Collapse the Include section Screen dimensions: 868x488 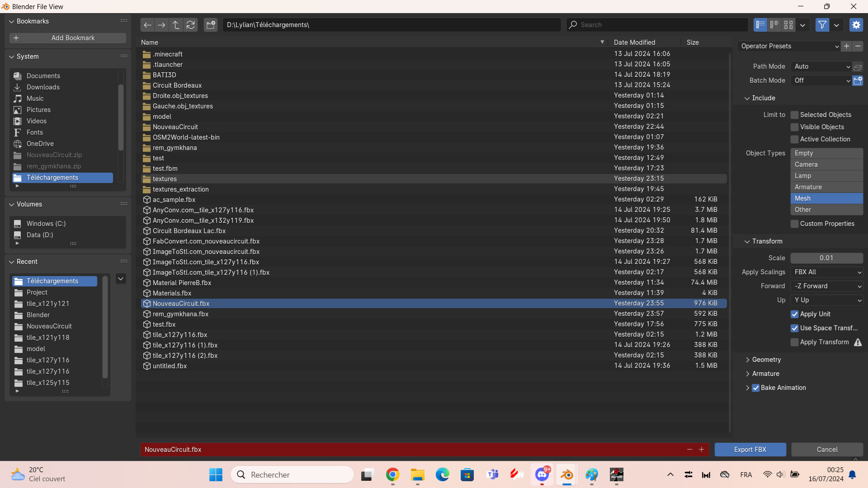[760, 98]
